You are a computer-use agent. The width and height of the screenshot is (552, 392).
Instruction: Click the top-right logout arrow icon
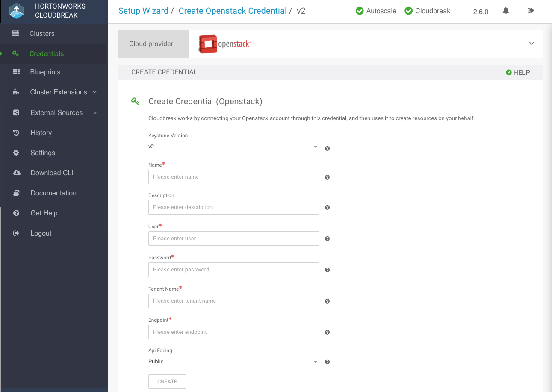click(531, 11)
